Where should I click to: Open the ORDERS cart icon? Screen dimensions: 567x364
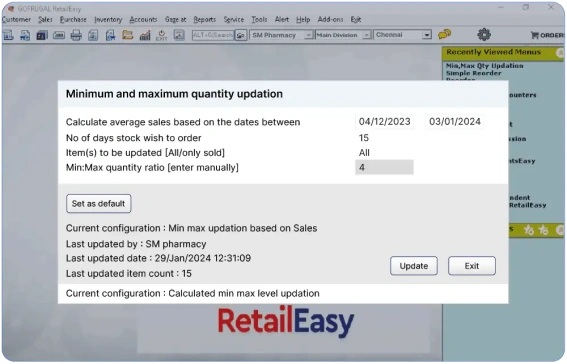(x=547, y=35)
